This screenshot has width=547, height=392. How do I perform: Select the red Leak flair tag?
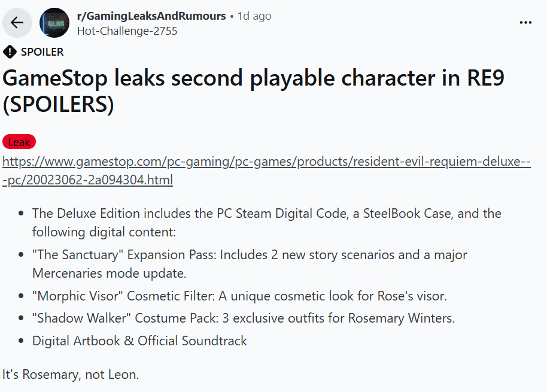pos(19,142)
